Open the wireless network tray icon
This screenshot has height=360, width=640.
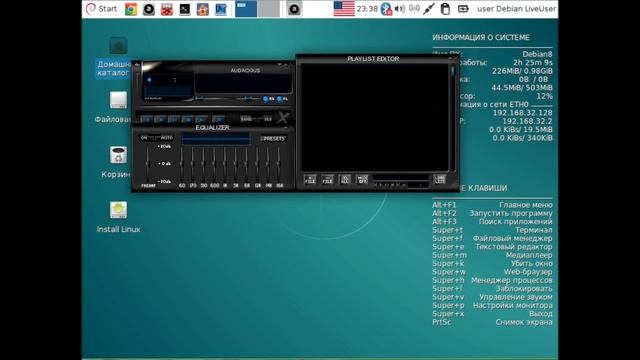click(414, 9)
